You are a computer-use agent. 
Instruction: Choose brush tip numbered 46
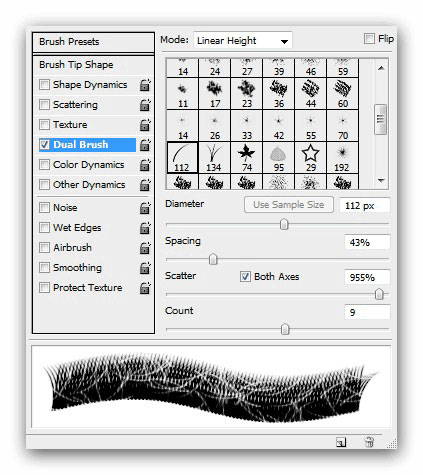(x=310, y=68)
